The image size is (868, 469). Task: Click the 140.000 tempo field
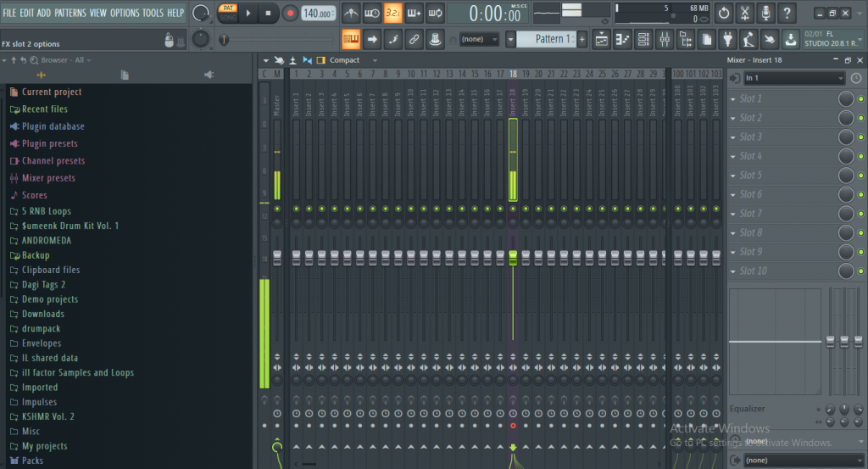tap(319, 14)
